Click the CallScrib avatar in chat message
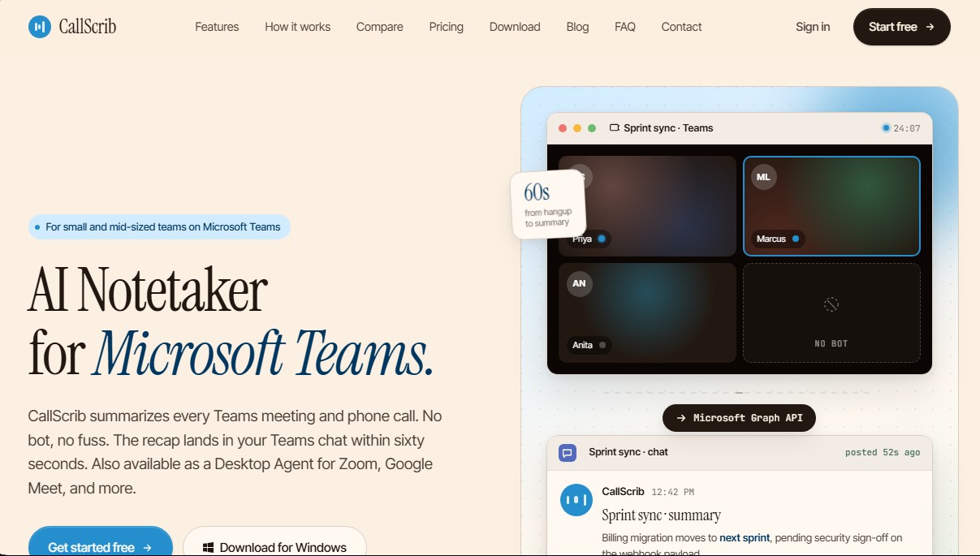Viewport: 980px width, 556px height. tap(576, 499)
